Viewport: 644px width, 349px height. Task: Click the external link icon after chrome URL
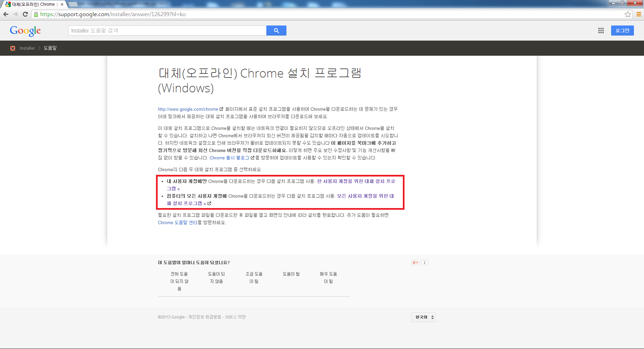pyautogui.click(x=221, y=109)
